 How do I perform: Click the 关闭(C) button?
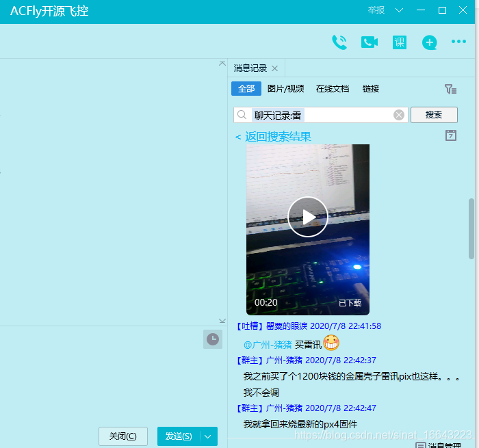click(x=123, y=436)
